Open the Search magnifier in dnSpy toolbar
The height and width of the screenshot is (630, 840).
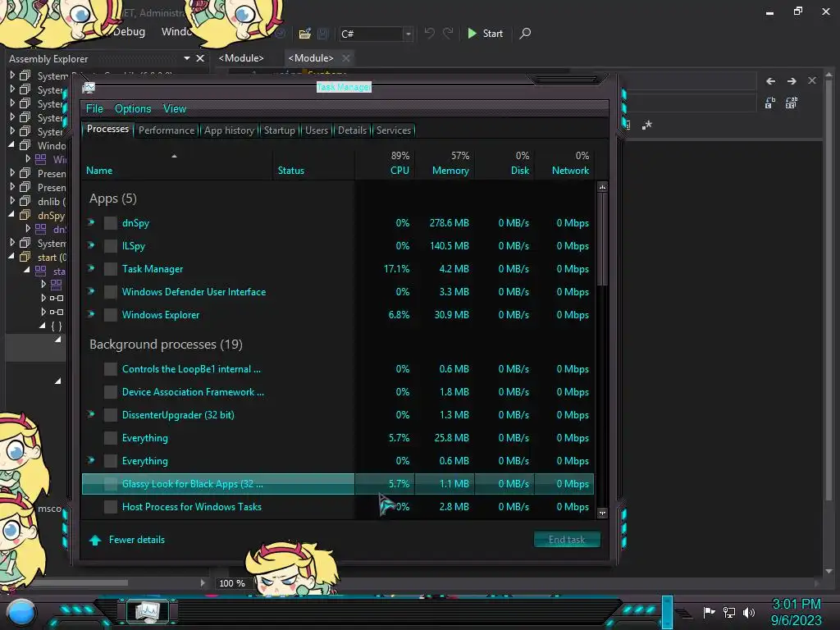526,33
